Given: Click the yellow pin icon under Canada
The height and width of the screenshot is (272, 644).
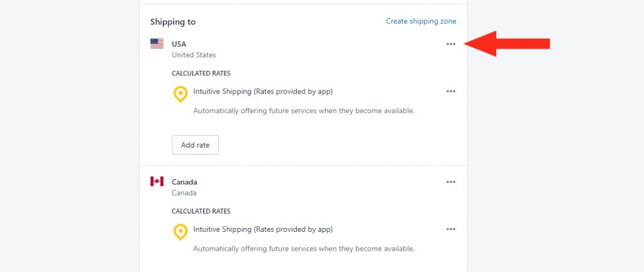Looking at the screenshot, I should pyautogui.click(x=180, y=232).
